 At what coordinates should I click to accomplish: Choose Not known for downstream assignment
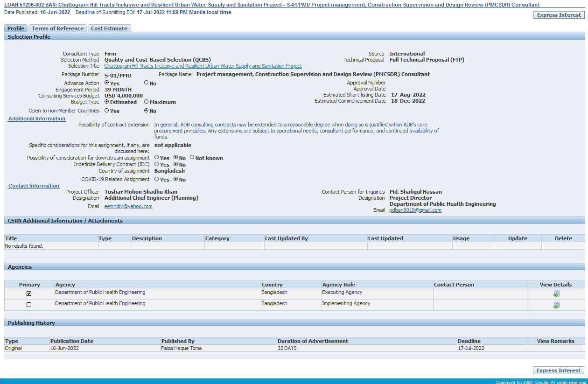click(192, 158)
